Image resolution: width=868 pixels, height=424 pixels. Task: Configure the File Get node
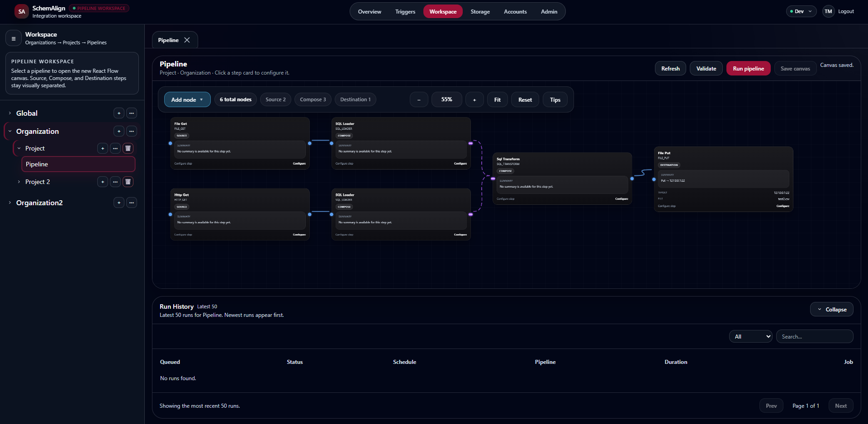(x=299, y=164)
